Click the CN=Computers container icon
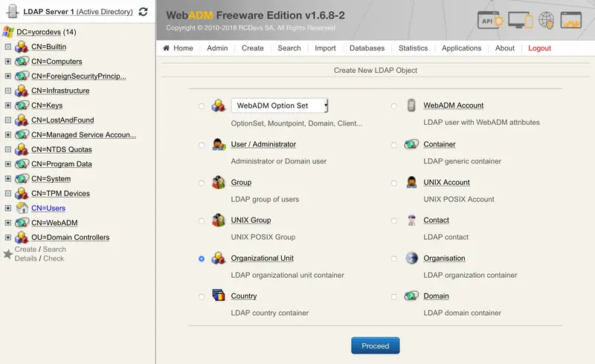The image size is (595, 364). click(22, 61)
